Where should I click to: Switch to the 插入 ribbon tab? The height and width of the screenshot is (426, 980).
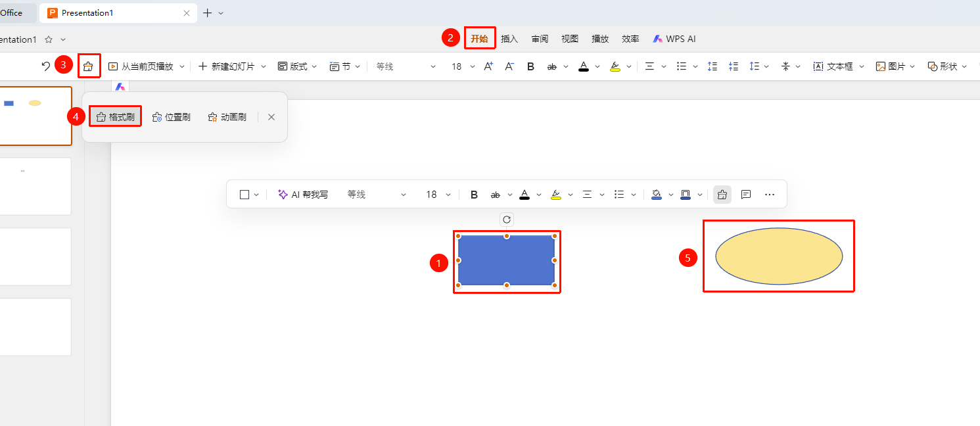click(509, 39)
